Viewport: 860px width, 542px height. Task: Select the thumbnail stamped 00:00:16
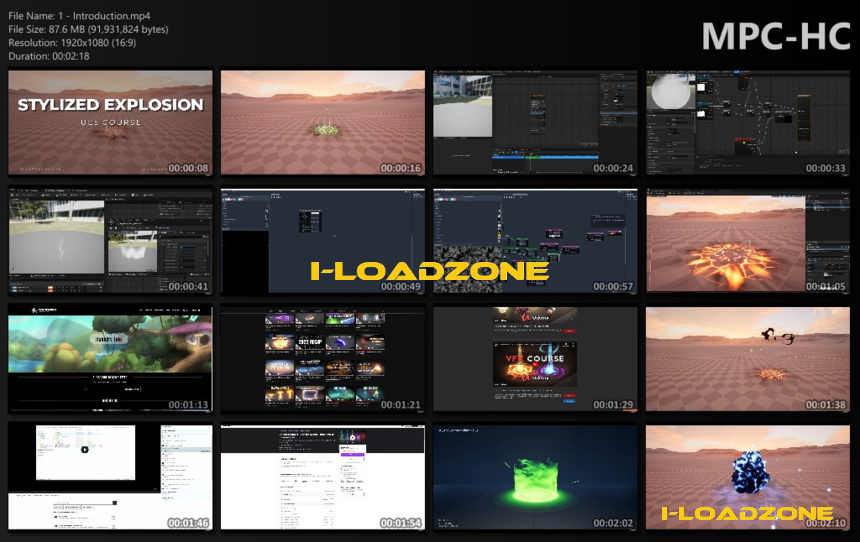click(322, 123)
